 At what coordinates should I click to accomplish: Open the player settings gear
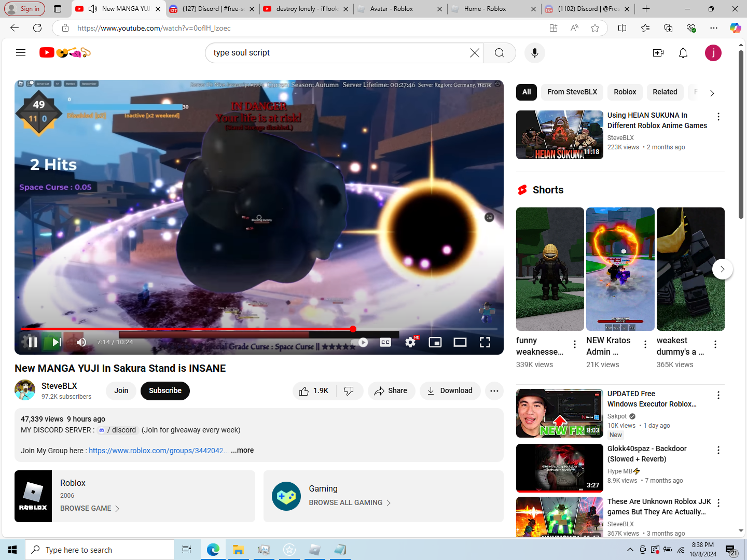point(410,342)
